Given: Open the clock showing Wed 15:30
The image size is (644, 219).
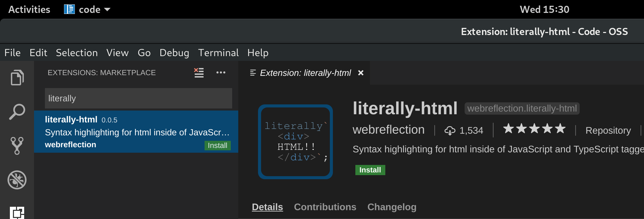Looking at the screenshot, I should 545,10.
